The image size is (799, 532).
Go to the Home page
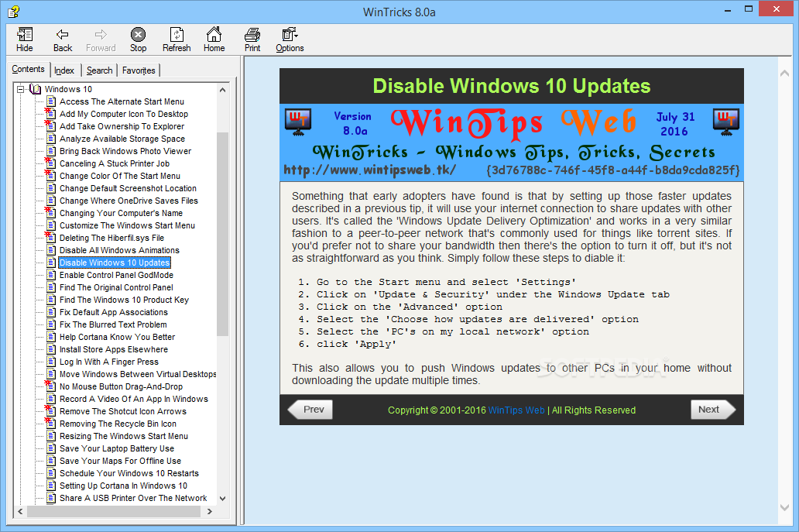214,39
